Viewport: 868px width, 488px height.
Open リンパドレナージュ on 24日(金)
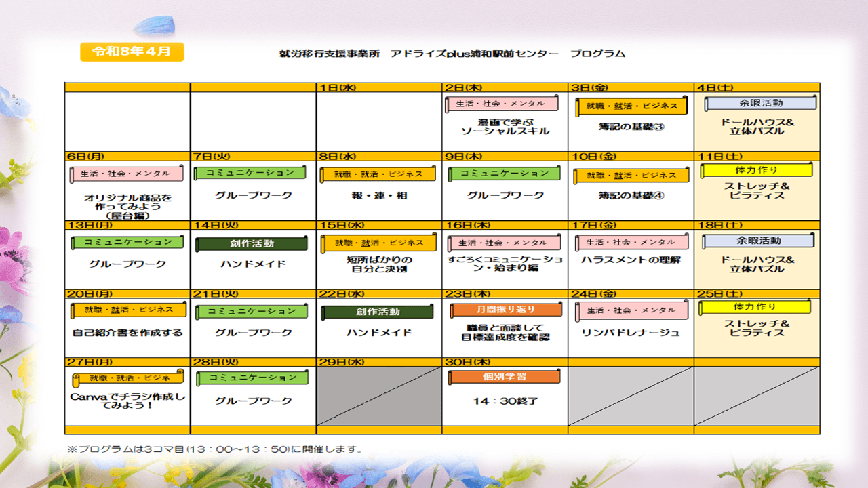[x=631, y=333]
